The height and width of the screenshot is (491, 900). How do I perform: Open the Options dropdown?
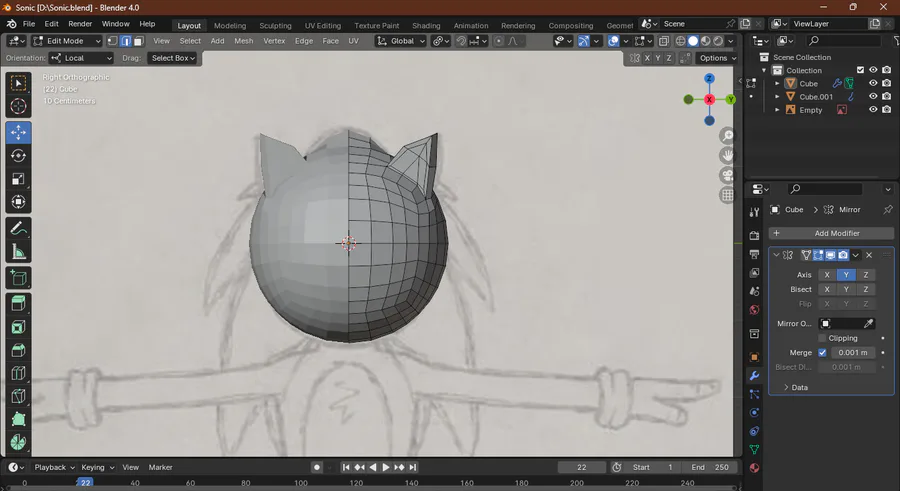click(717, 58)
